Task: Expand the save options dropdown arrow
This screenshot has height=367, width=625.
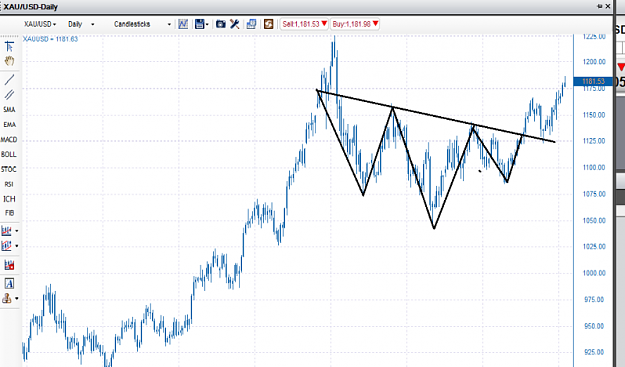Action: (207, 25)
